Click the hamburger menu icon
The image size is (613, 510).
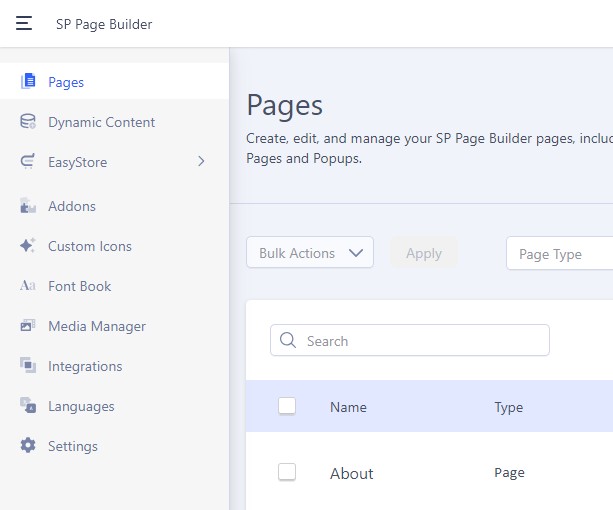[x=24, y=23]
